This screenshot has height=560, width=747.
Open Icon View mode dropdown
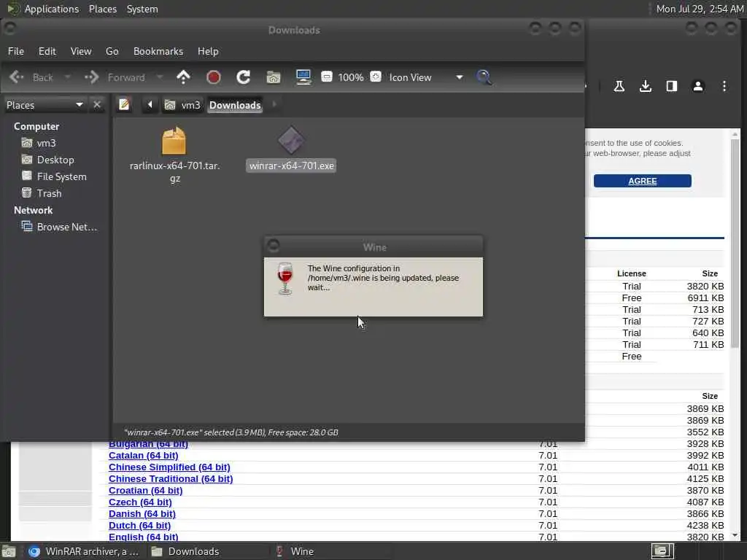tap(426, 77)
